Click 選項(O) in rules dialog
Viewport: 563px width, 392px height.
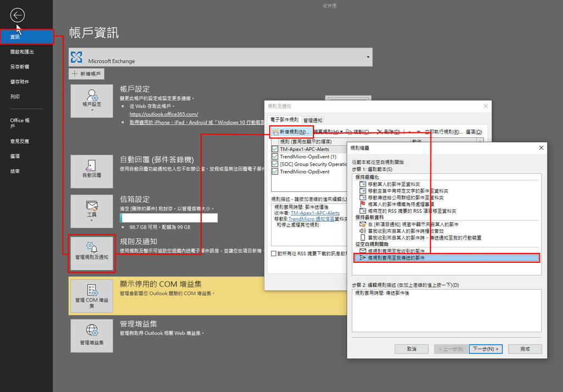tap(473, 132)
